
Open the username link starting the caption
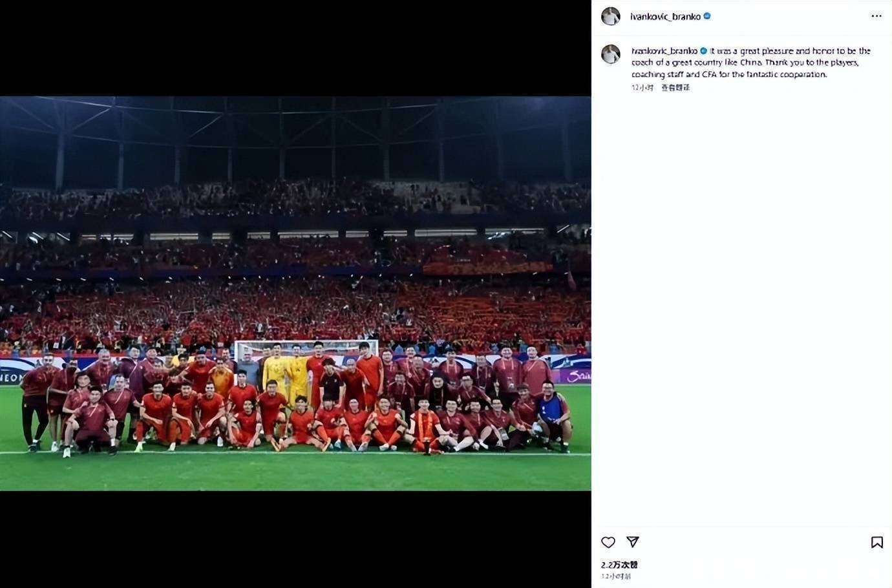[664, 50]
